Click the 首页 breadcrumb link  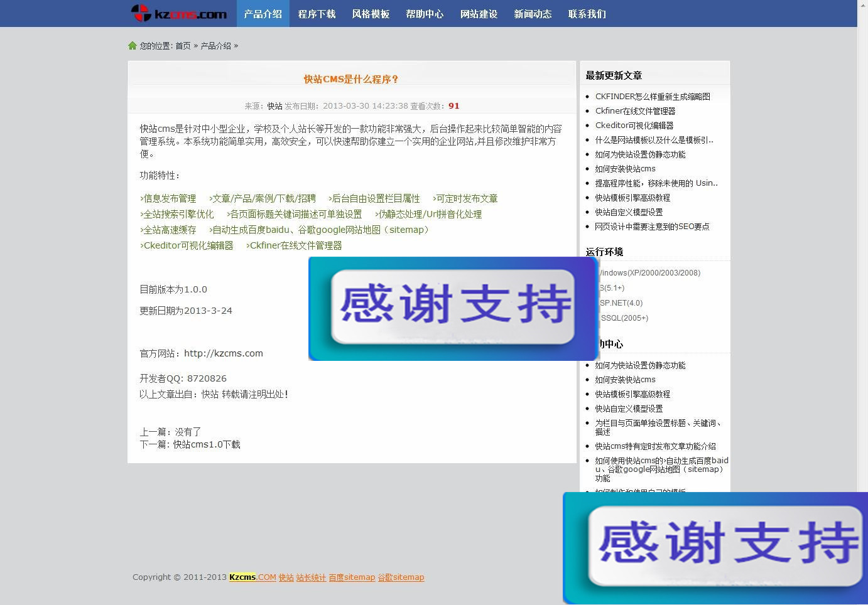pyautogui.click(x=183, y=46)
